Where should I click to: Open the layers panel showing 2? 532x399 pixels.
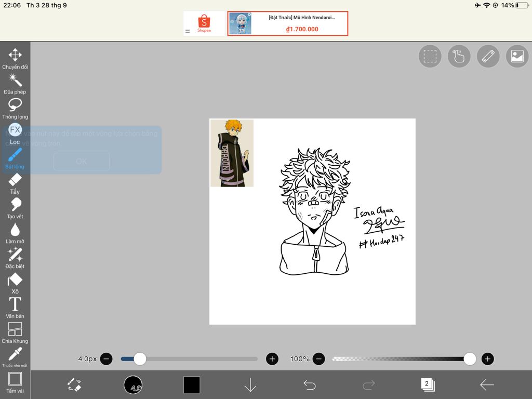(x=428, y=384)
